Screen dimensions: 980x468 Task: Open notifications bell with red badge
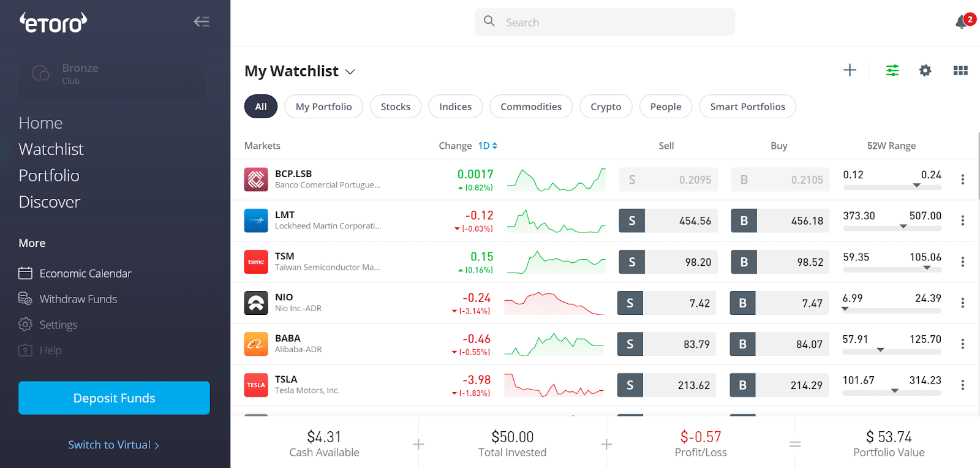[964, 22]
